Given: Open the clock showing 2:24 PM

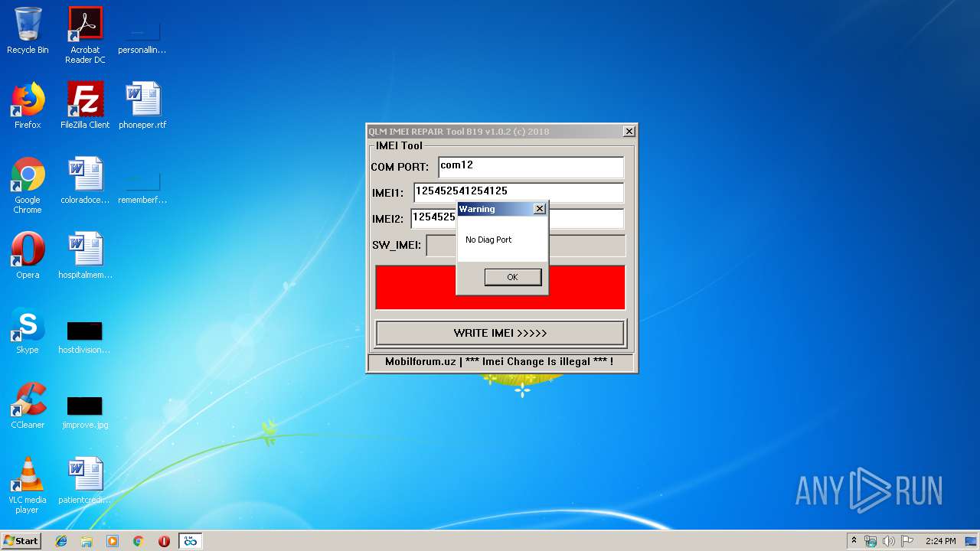Looking at the screenshot, I should click(x=940, y=541).
